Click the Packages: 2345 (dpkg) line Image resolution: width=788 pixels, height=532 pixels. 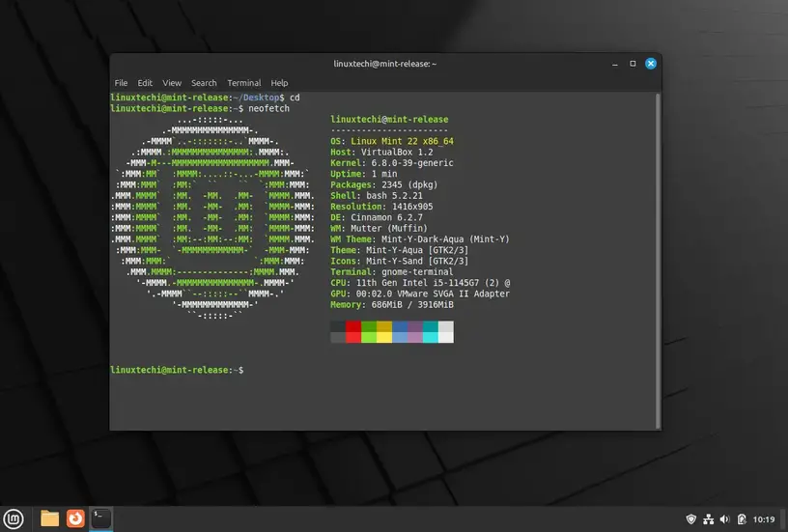coord(384,184)
